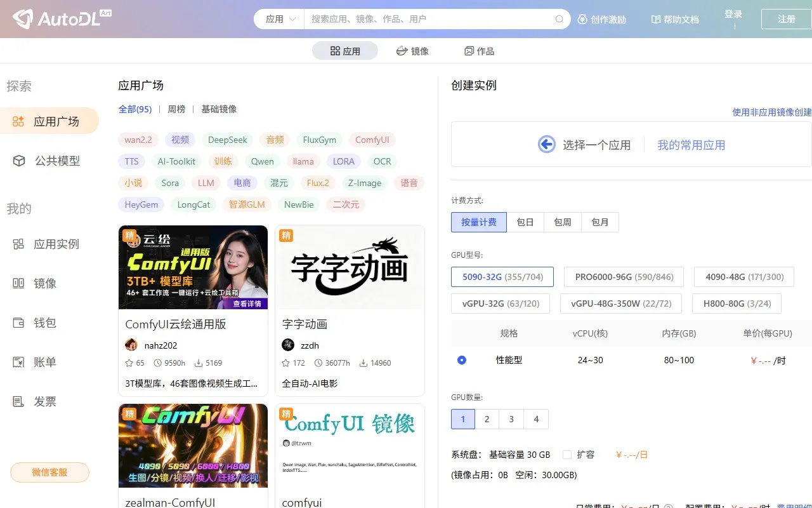Open 使用非应用镜像创建 link
The width and height of the screenshot is (812, 508).
click(x=771, y=112)
